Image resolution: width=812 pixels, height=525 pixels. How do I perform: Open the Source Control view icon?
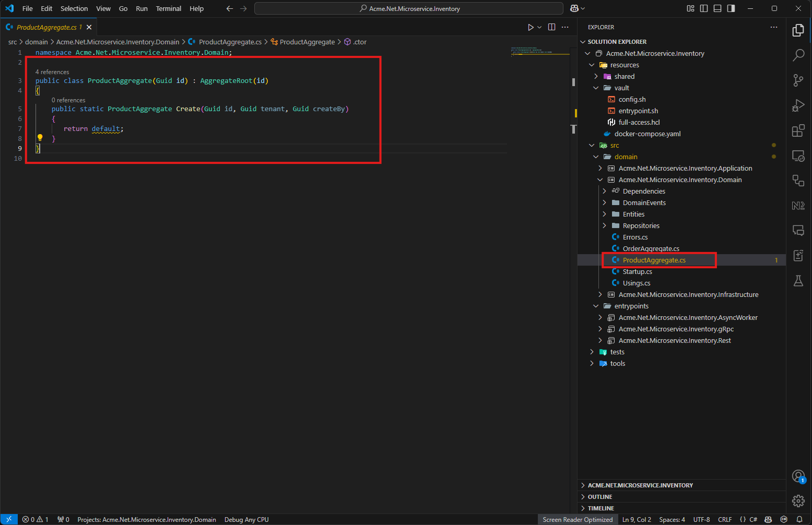798,80
